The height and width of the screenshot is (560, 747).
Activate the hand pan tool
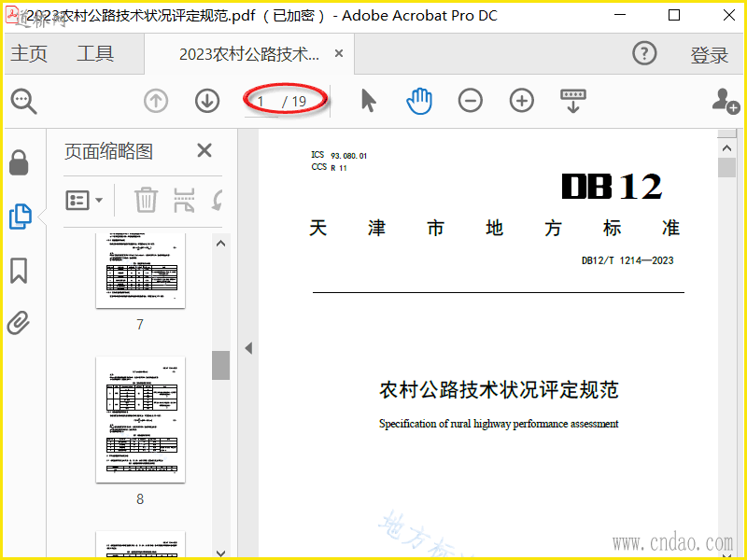(x=419, y=101)
